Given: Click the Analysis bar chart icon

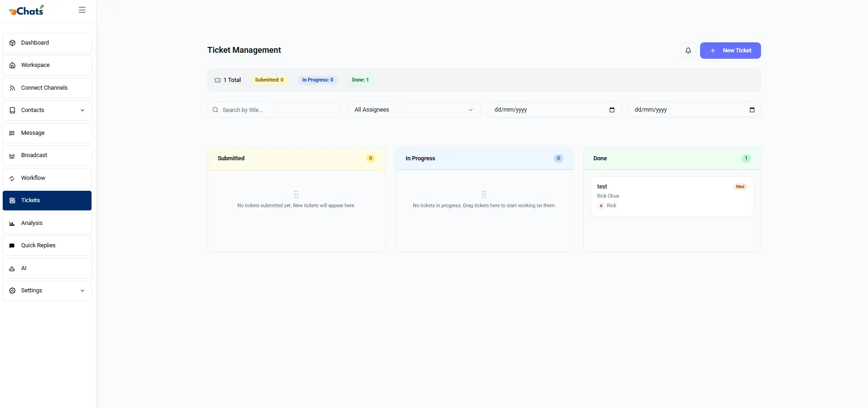Looking at the screenshot, I should pos(12,223).
